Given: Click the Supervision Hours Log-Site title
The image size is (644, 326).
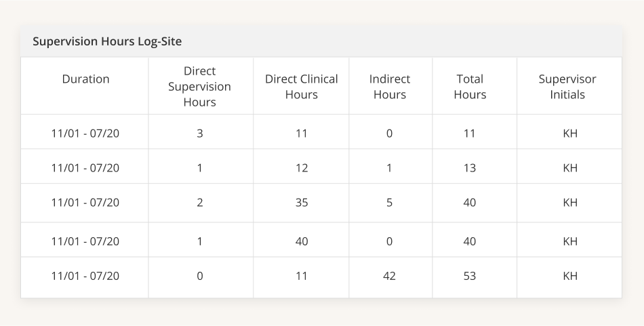Looking at the screenshot, I should (107, 41).
